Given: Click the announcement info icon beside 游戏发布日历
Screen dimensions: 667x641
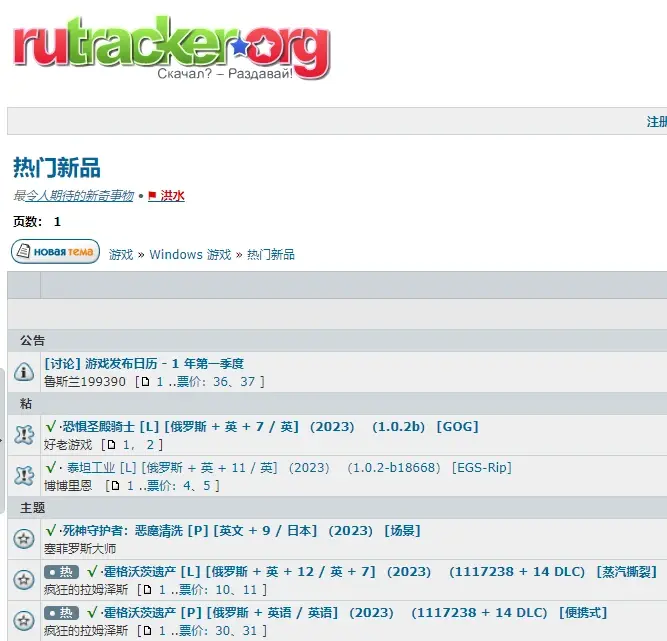Looking at the screenshot, I should coord(24,372).
